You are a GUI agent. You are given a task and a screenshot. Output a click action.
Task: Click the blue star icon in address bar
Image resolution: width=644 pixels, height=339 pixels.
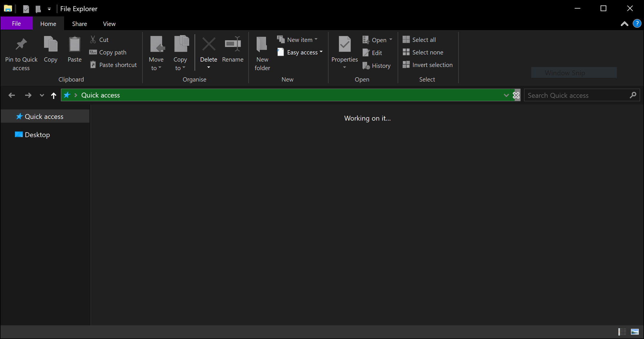67,95
